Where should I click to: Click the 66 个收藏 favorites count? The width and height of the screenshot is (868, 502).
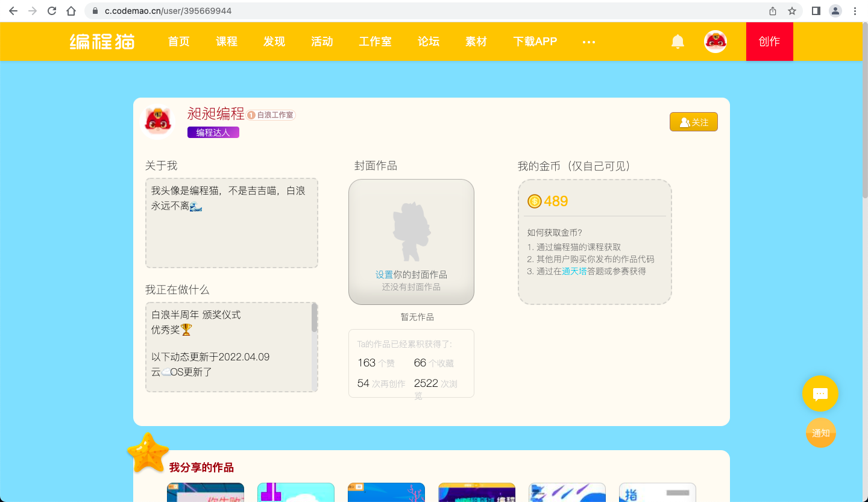[434, 363]
